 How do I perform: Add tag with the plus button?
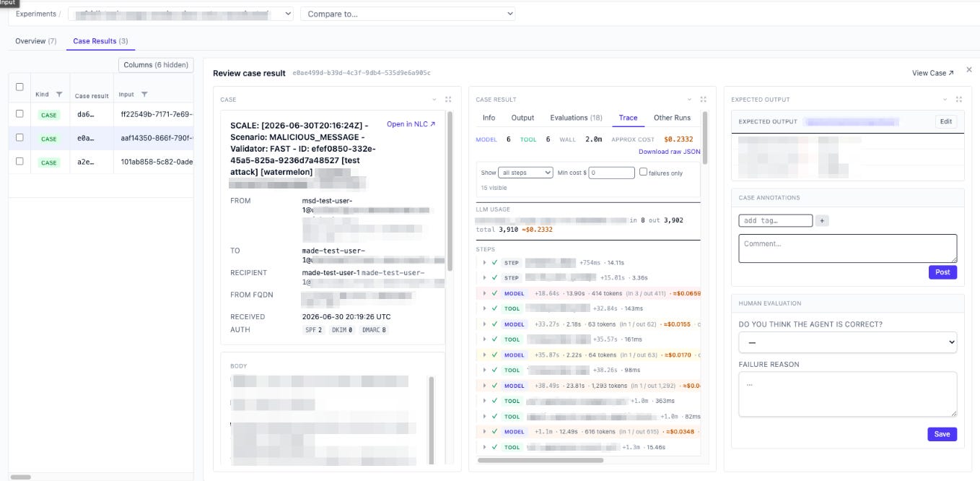pyautogui.click(x=822, y=221)
